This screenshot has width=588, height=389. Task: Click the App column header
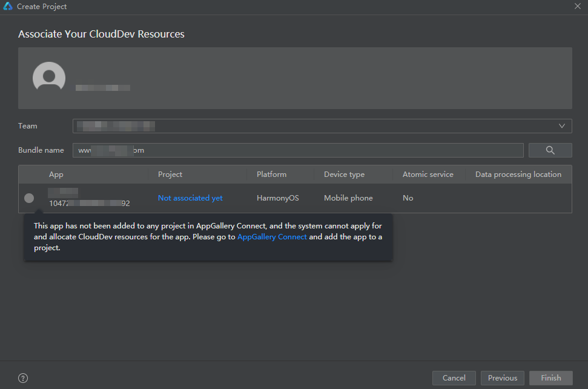56,175
